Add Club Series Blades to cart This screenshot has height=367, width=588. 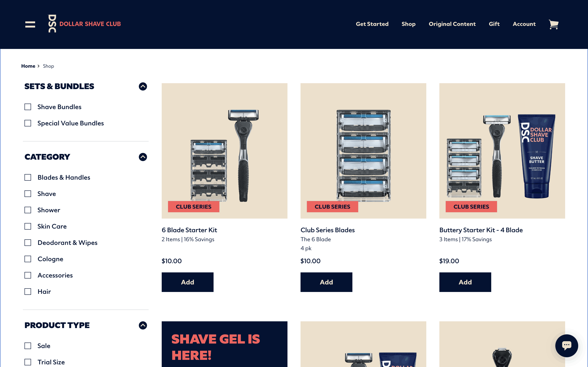326,282
